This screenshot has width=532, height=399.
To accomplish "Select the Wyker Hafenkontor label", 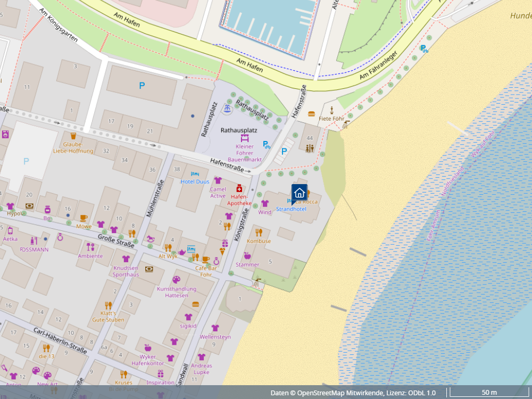I will (x=147, y=360).
